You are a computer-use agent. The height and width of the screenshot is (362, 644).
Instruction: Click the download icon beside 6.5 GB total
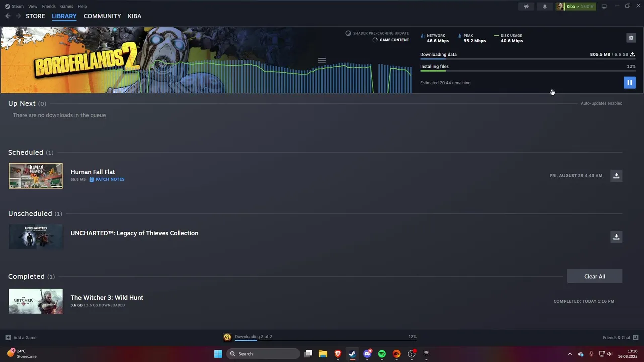[632, 54]
